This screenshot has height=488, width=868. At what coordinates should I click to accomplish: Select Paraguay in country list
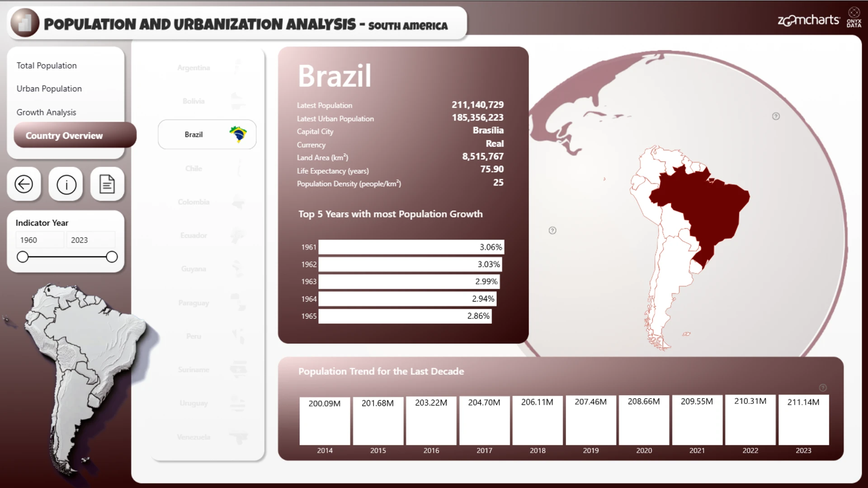tap(207, 303)
